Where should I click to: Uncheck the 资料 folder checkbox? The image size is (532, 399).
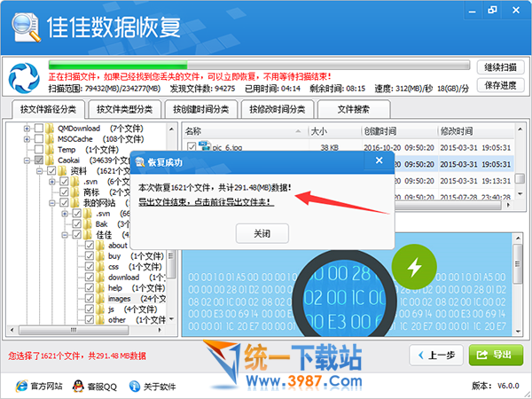click(51, 170)
